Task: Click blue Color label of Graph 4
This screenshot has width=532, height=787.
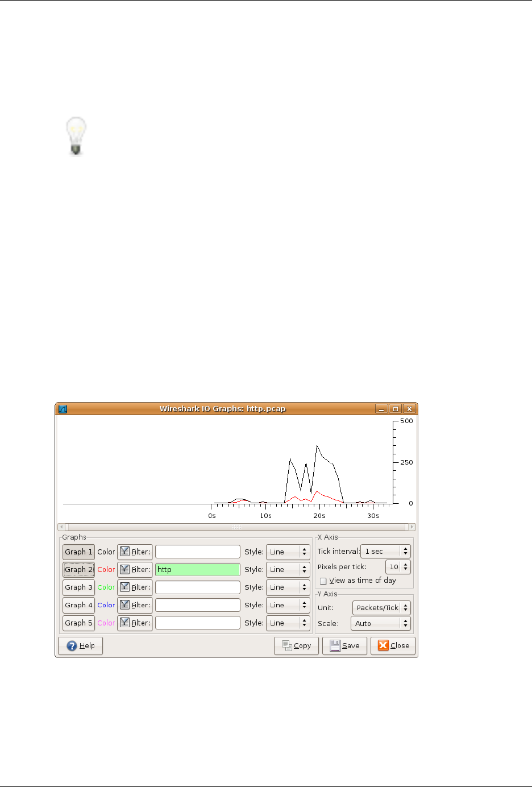Action: pos(106,605)
